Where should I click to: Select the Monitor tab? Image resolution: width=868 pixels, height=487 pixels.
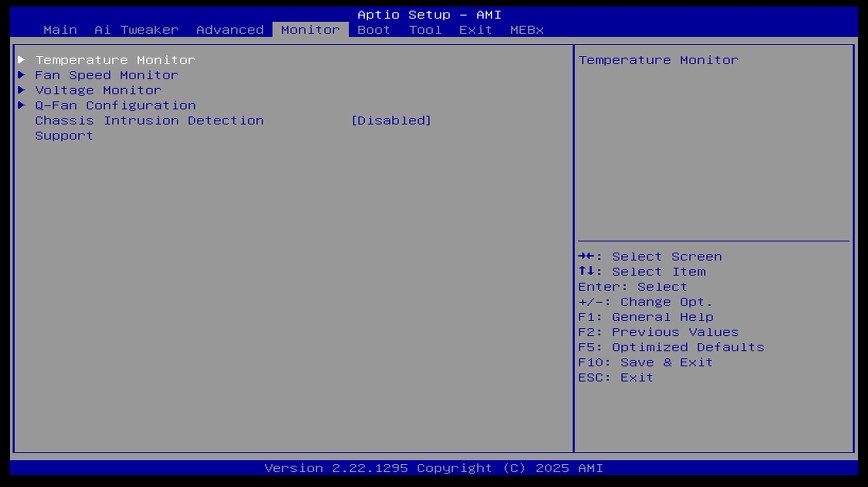[x=310, y=30]
